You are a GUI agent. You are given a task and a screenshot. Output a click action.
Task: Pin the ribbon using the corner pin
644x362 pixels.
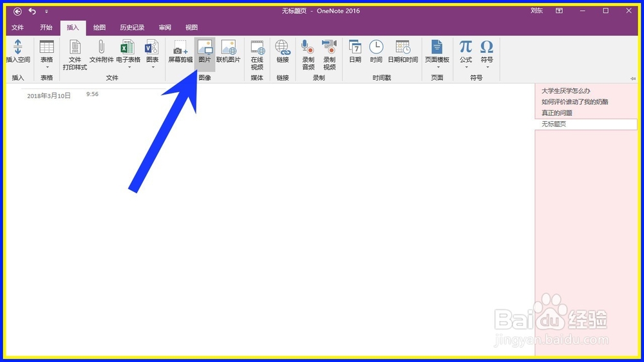(633, 79)
